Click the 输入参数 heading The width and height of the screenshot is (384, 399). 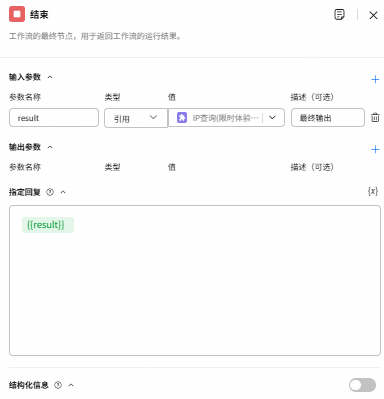click(x=25, y=77)
